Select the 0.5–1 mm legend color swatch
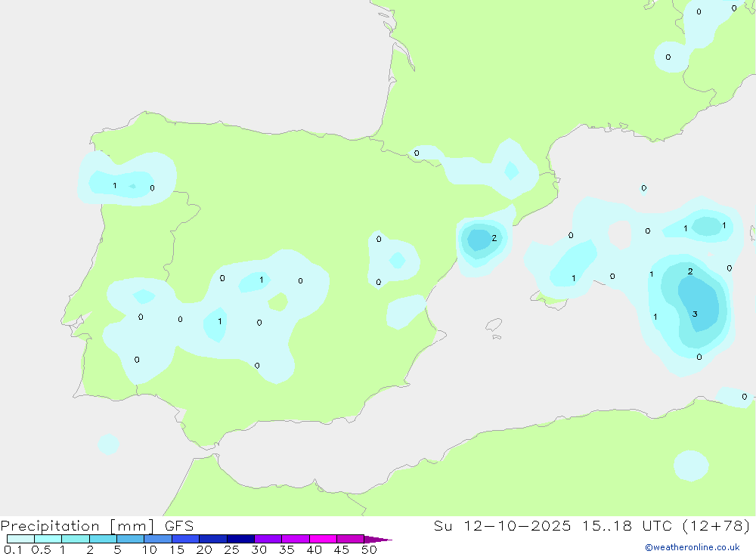The image size is (756, 554). (x=48, y=539)
